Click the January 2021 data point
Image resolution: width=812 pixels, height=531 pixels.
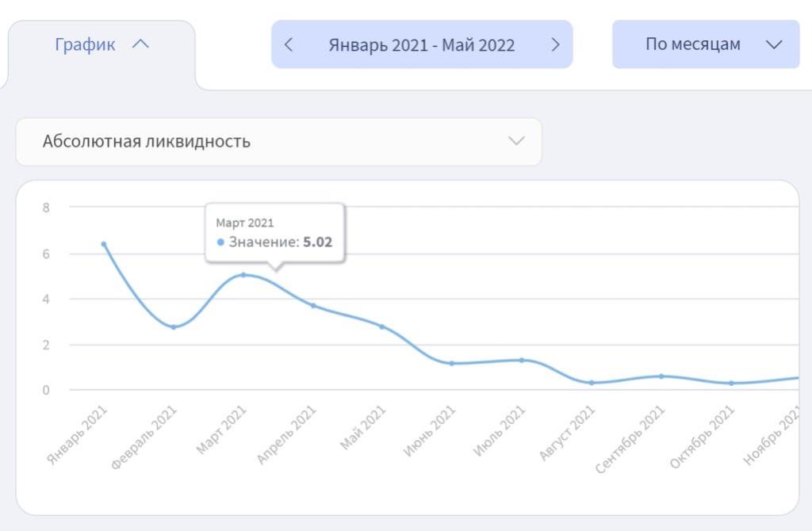click(104, 244)
